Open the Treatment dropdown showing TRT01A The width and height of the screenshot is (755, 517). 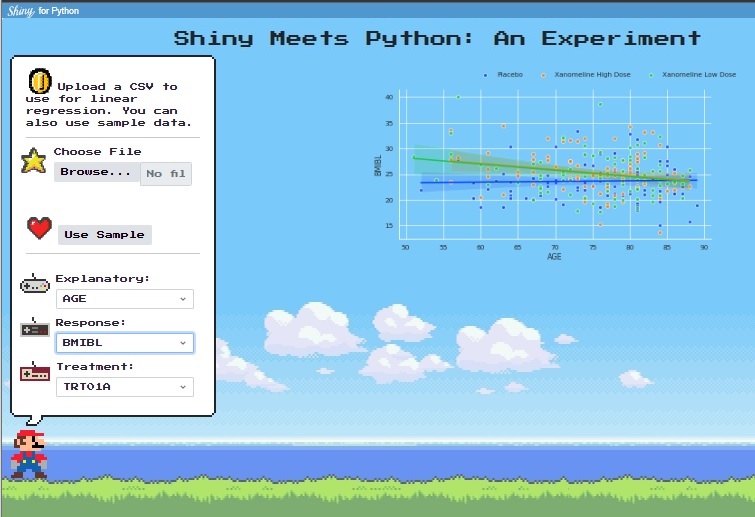click(125, 387)
